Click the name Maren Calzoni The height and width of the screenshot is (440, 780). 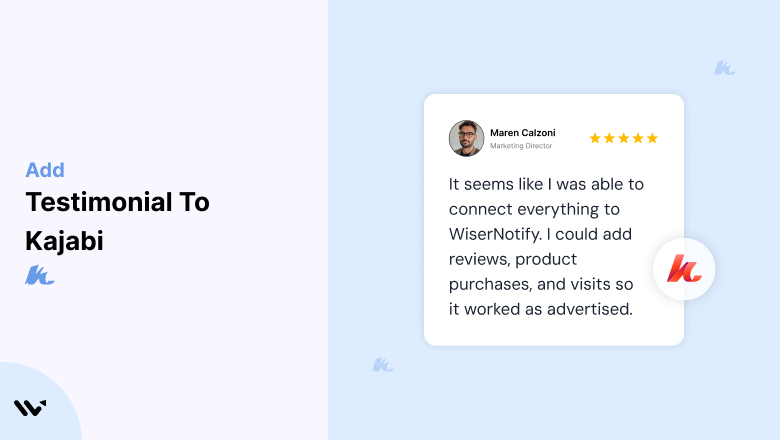[x=523, y=133]
